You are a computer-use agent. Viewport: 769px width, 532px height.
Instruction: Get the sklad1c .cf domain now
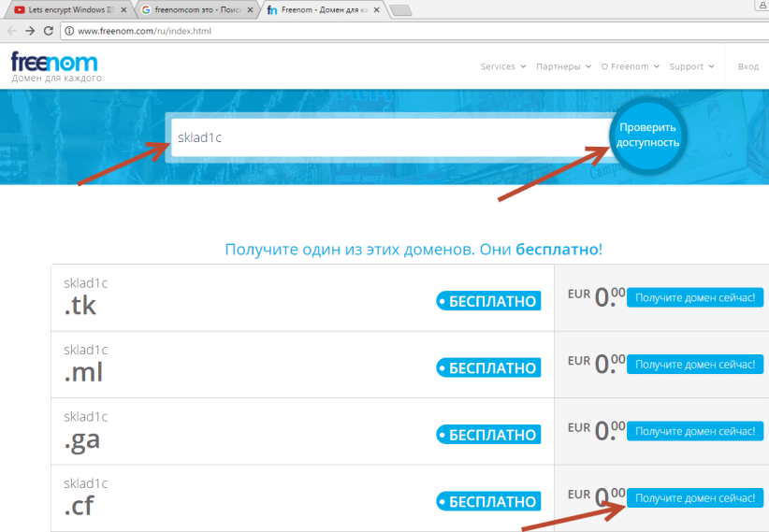(694, 498)
